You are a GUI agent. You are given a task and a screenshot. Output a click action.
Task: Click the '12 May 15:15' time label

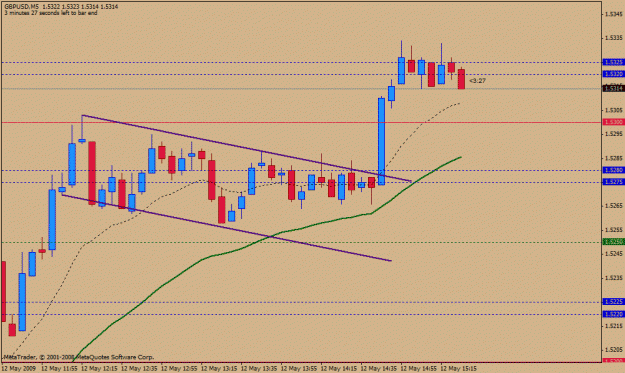(x=458, y=369)
